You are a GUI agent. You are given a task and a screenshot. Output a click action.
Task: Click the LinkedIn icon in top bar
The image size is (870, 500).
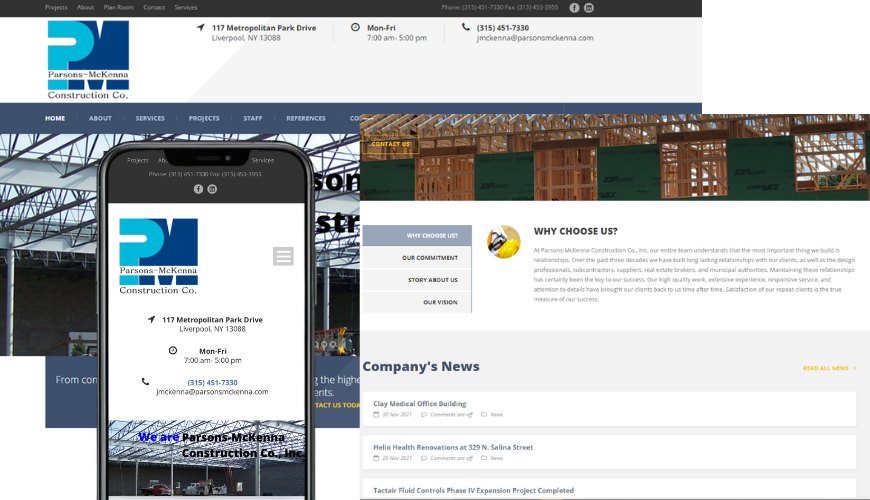tap(589, 7)
